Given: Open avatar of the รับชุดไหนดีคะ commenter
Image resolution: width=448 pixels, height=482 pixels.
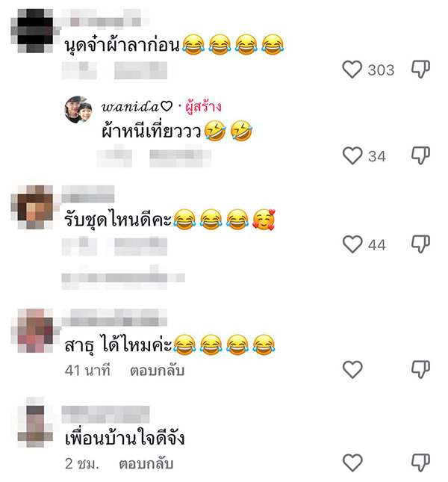Looking at the screenshot, I should [x=34, y=207].
